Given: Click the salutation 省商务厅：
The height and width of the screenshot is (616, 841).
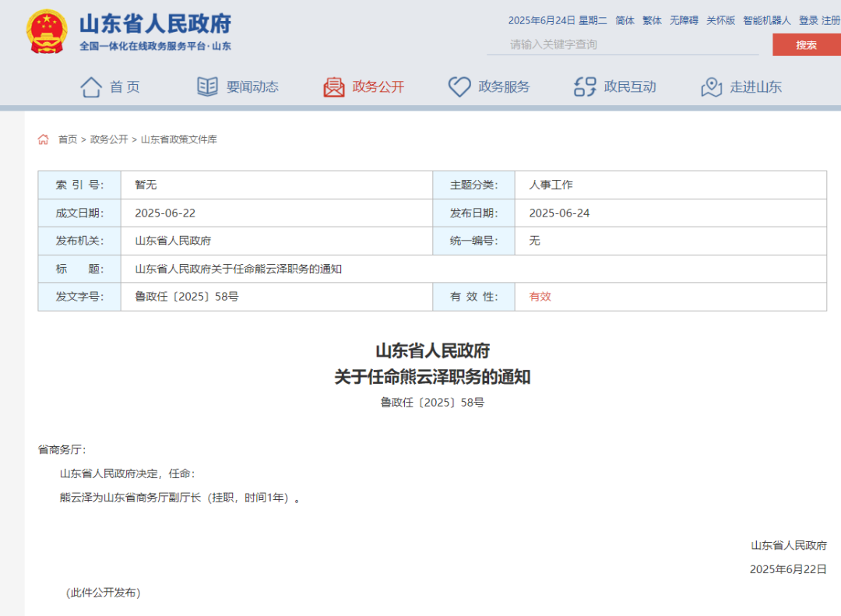Looking at the screenshot, I should click(x=62, y=449).
